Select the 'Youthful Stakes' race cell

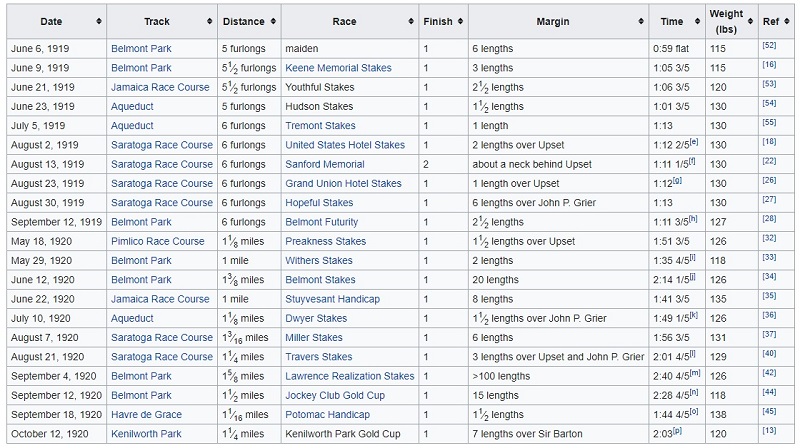[349, 87]
